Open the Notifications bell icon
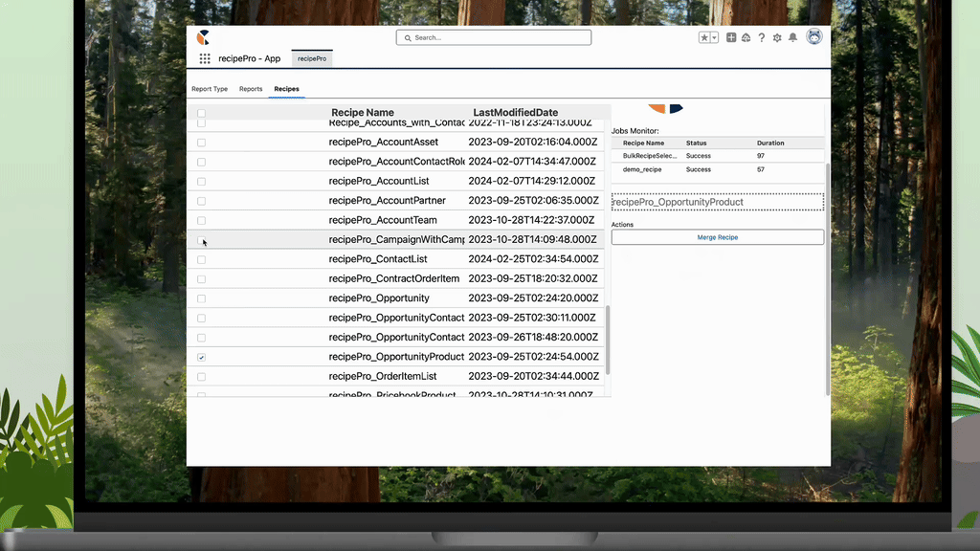 [792, 37]
